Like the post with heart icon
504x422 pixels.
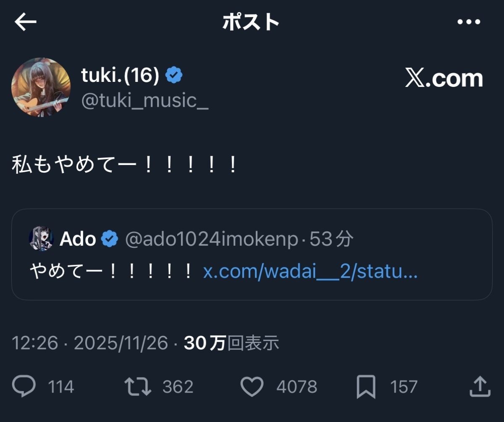252,386
